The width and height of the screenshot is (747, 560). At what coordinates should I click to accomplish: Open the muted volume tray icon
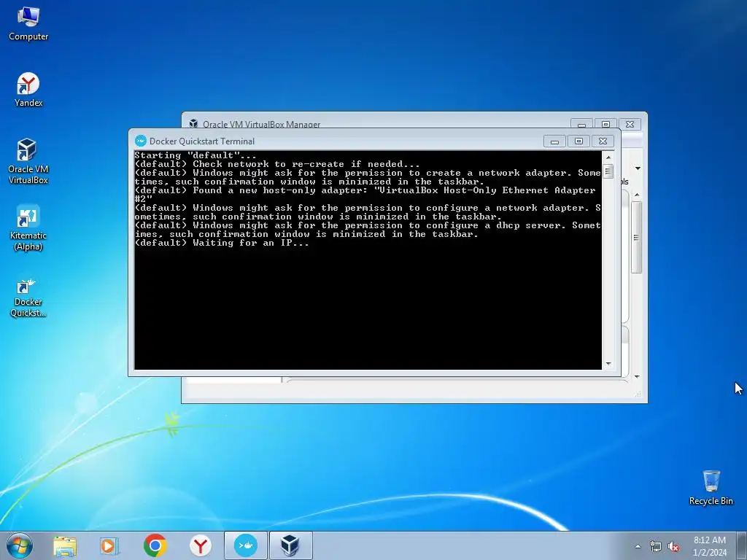[673, 547]
